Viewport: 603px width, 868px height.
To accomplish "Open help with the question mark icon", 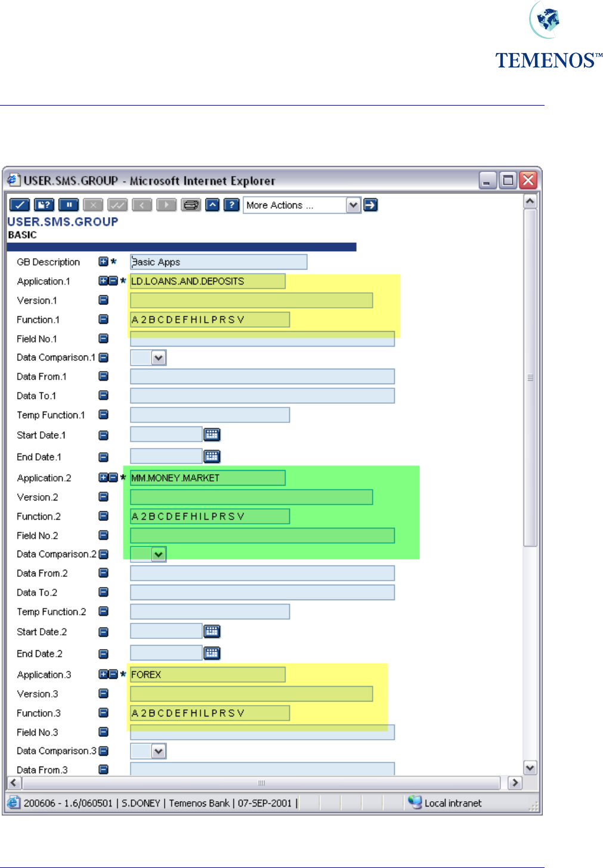I will point(231,205).
